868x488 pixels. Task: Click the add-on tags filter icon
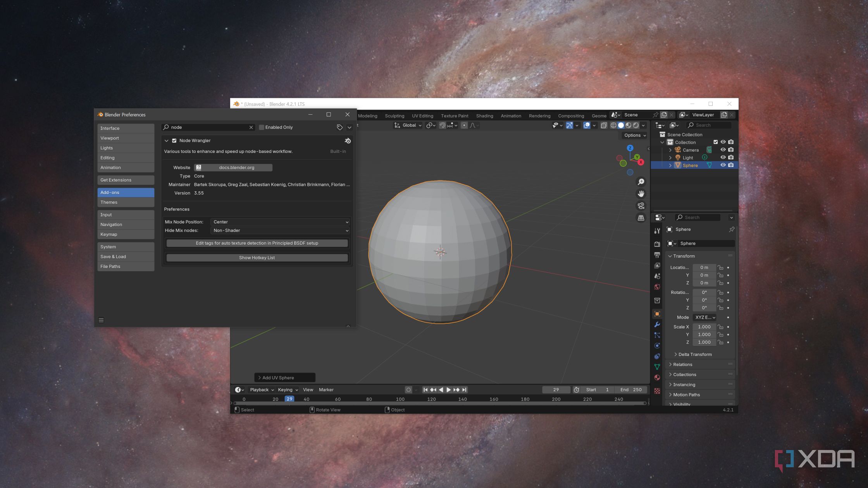340,127
